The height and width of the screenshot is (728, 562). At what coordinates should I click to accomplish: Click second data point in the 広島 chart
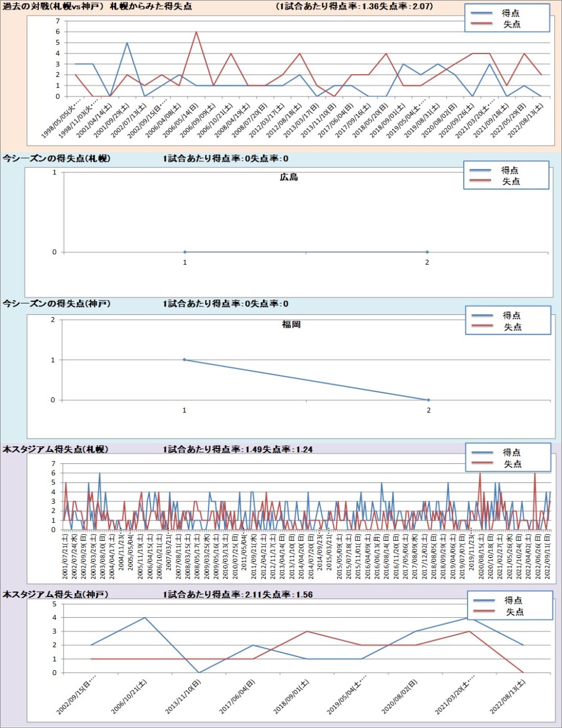pos(427,252)
